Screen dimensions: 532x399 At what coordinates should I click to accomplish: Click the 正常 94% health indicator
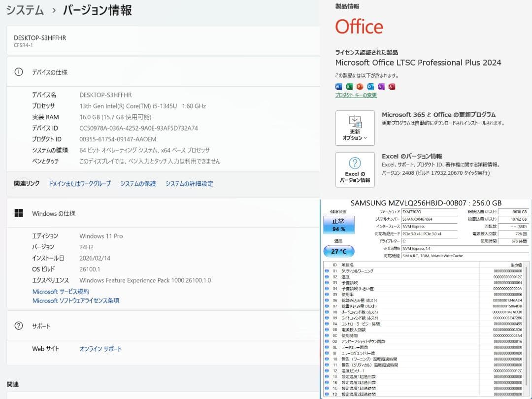point(338,224)
